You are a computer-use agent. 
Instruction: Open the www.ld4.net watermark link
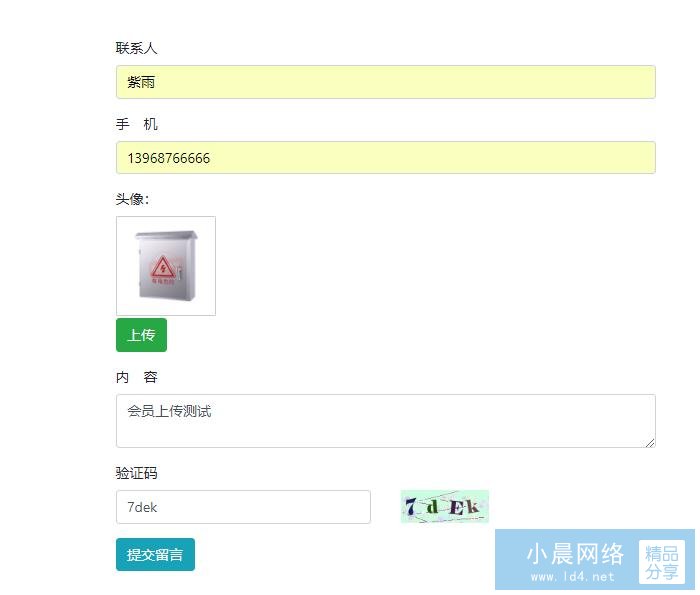coord(573,577)
